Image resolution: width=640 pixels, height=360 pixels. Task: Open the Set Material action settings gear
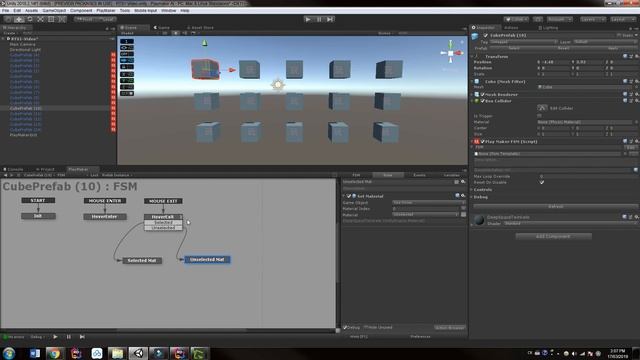[x=463, y=196]
